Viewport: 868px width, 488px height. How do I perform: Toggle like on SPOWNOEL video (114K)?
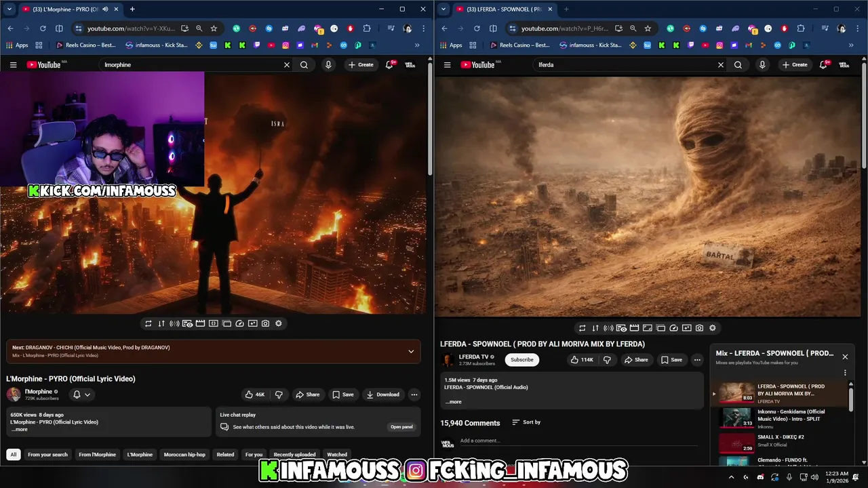583,360
